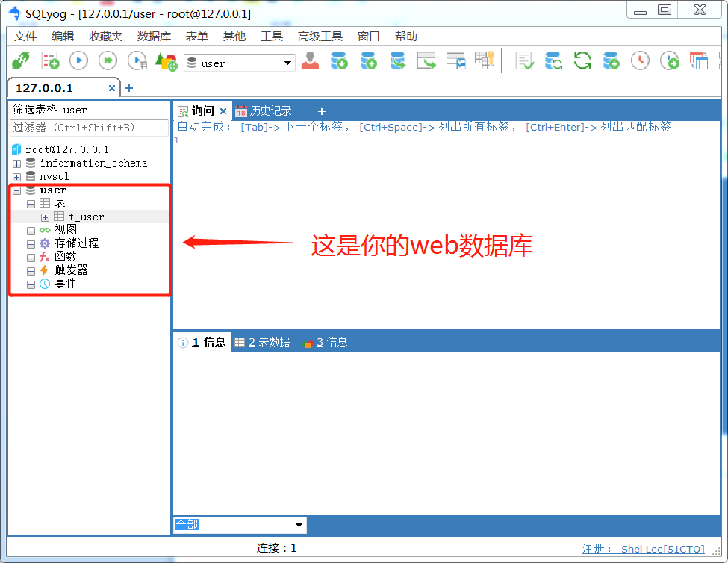Add new editor tab with plus
Screen dimensions: 728x563
(x=321, y=111)
